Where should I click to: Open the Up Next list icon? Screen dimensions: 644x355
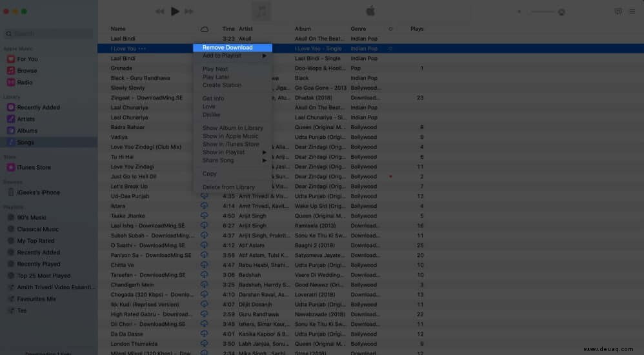tap(632, 12)
